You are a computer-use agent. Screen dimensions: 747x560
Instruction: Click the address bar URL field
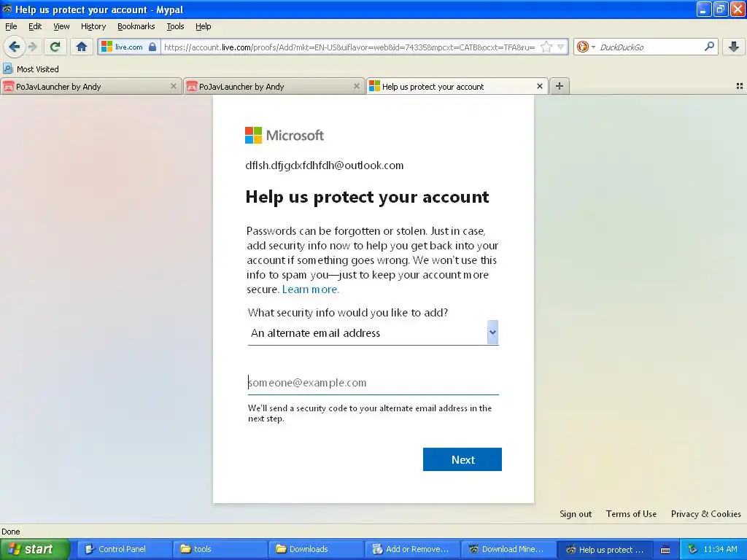(x=349, y=47)
